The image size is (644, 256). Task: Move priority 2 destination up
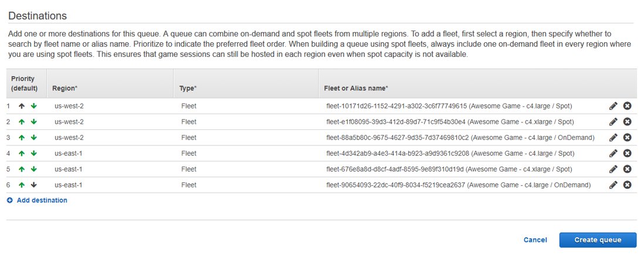22,122
